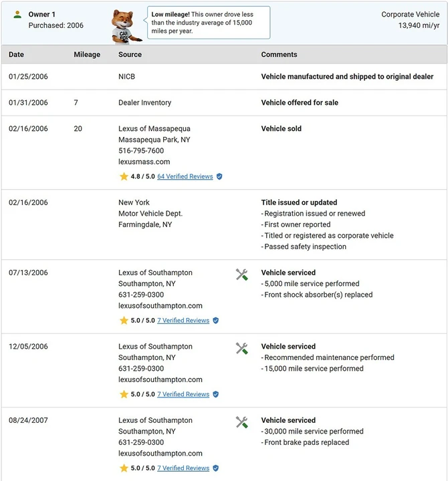
Task: Click the wrench icon for 08/24/2007 service
Action: pos(241,422)
